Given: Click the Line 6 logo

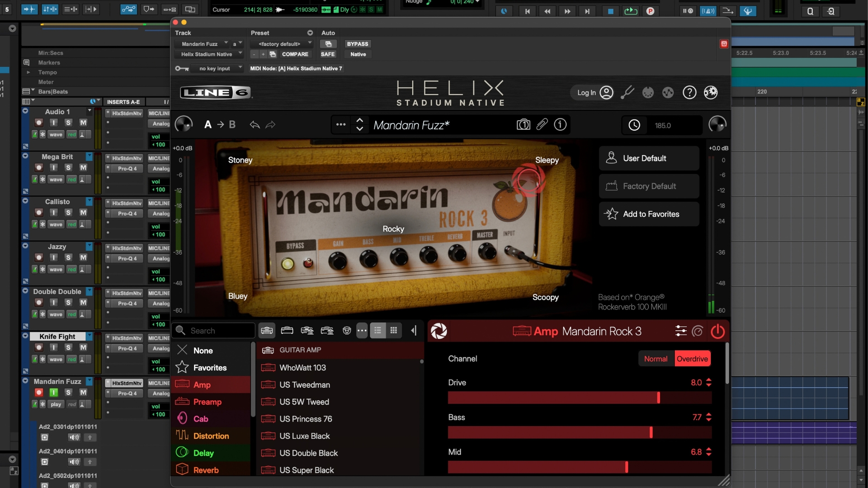Looking at the screenshot, I should [x=216, y=93].
